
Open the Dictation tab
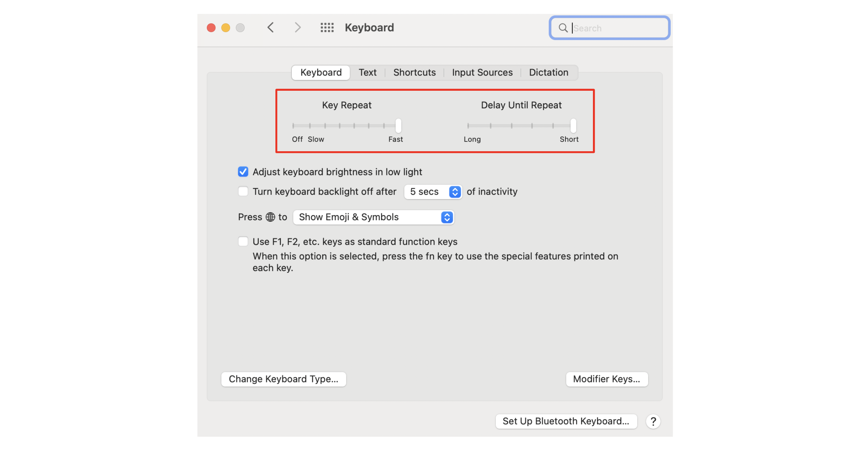[548, 72]
